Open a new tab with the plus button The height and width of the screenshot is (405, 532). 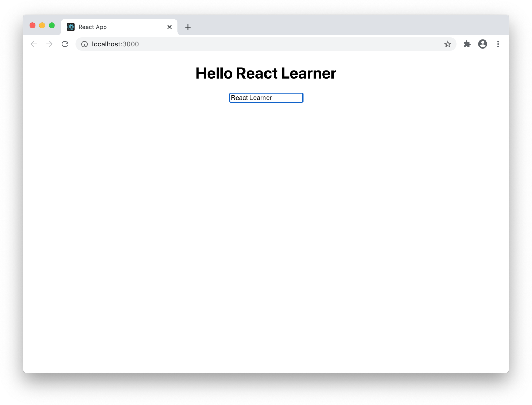[188, 27]
